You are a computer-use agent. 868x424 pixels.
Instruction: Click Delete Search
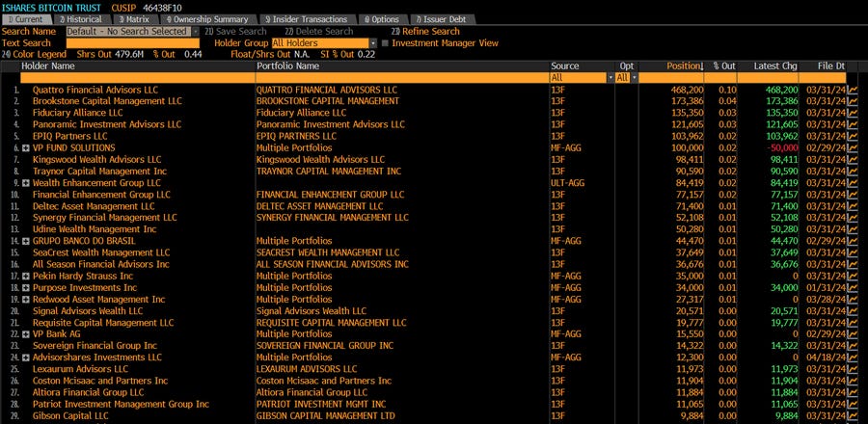(319, 32)
